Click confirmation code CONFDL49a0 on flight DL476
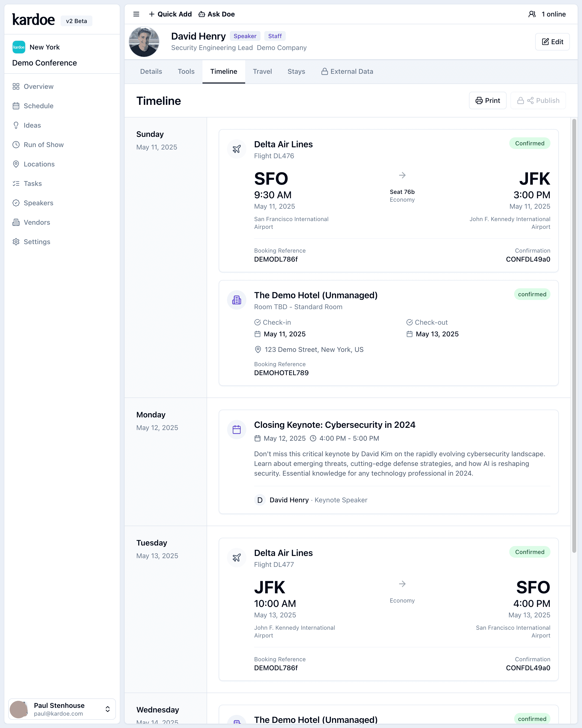 [528, 259]
